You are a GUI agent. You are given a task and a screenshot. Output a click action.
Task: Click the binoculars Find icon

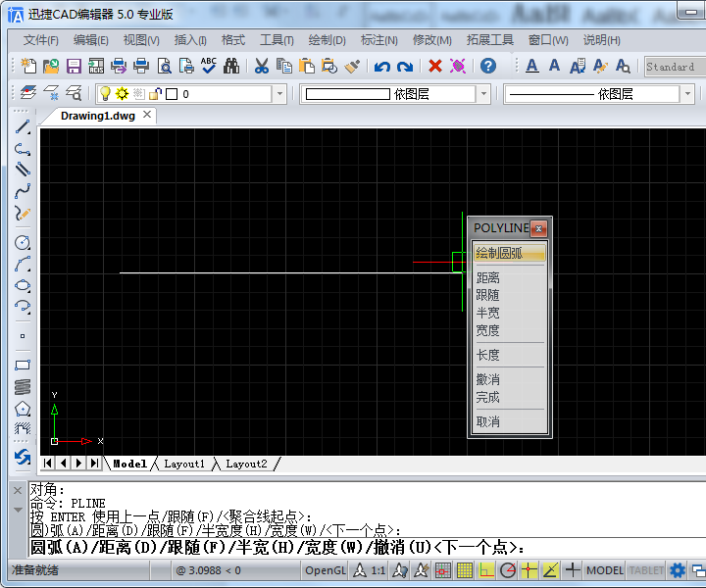click(x=231, y=66)
